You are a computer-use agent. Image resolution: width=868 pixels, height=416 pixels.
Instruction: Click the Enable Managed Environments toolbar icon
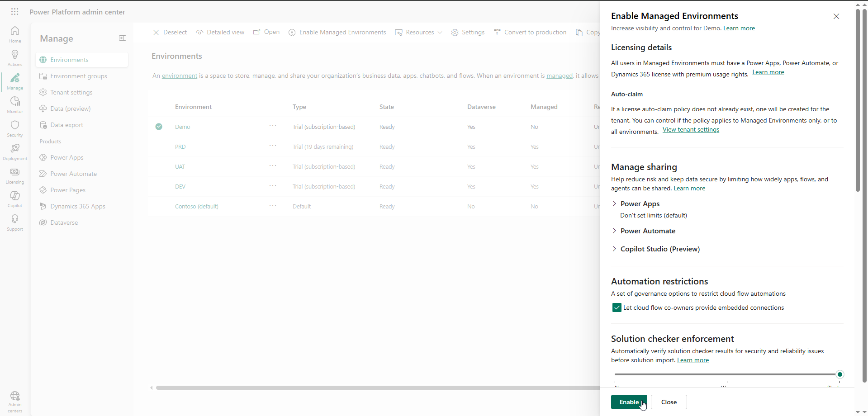click(292, 33)
